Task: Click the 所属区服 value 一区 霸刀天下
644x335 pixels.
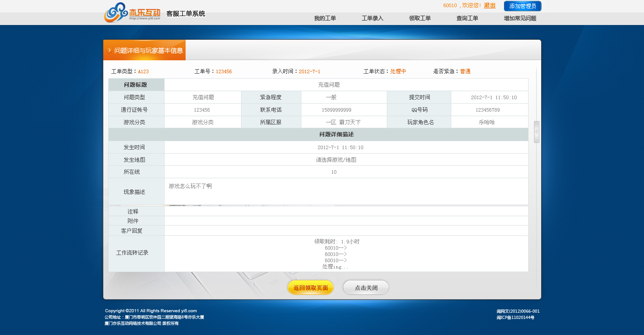Action: point(343,122)
